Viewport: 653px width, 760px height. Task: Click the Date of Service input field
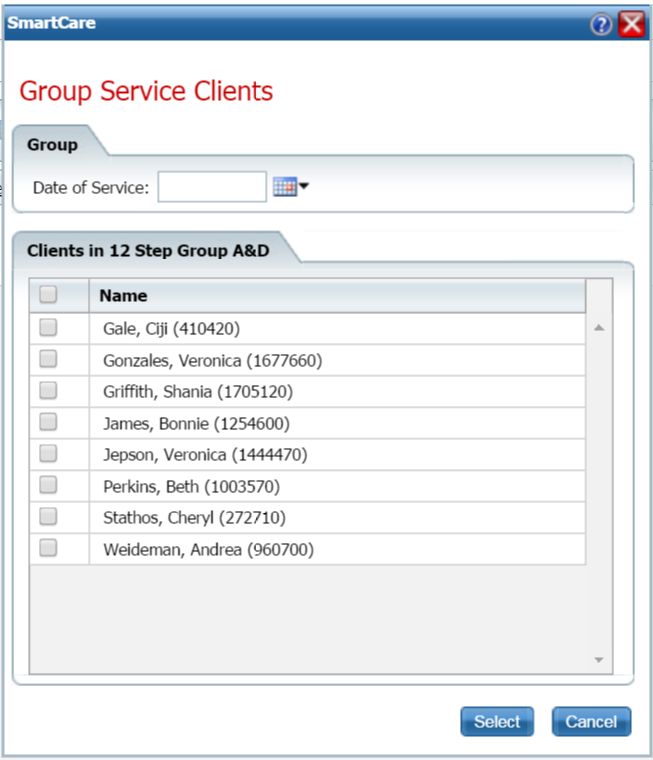212,187
